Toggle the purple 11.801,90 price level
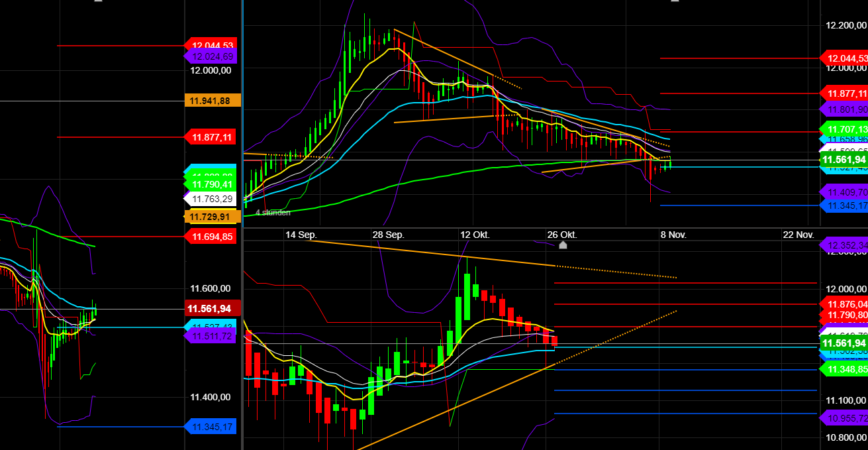 846,109
